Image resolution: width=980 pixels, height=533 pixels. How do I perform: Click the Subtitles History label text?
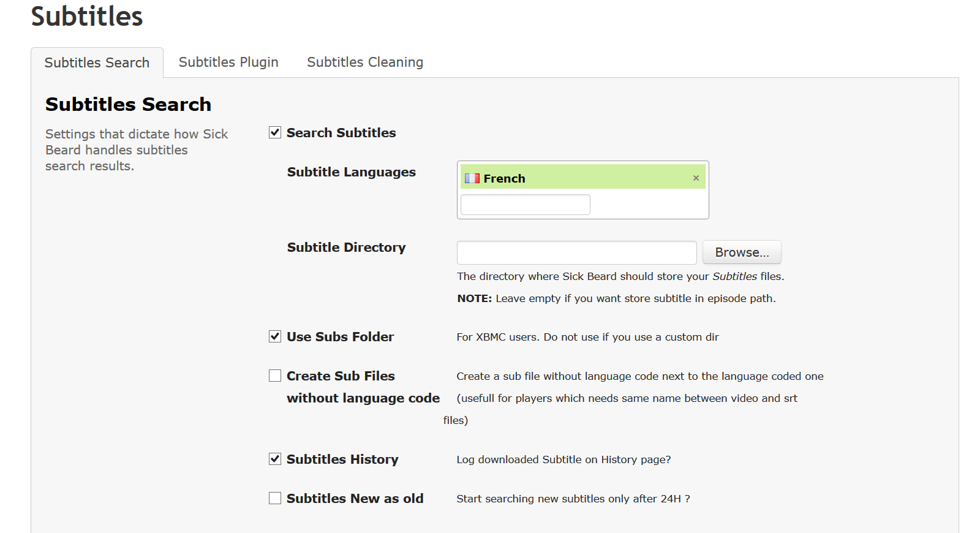342,459
